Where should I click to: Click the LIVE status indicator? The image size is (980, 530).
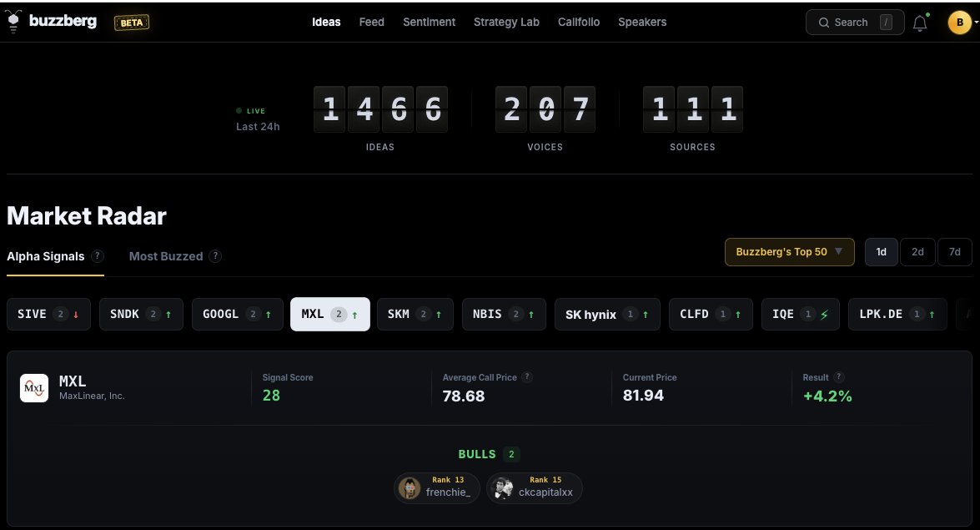pos(250,111)
